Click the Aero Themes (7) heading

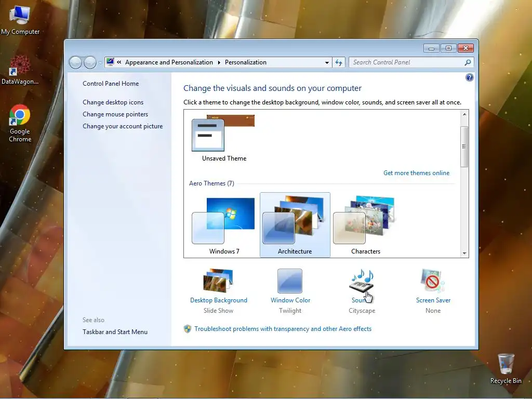211,183
